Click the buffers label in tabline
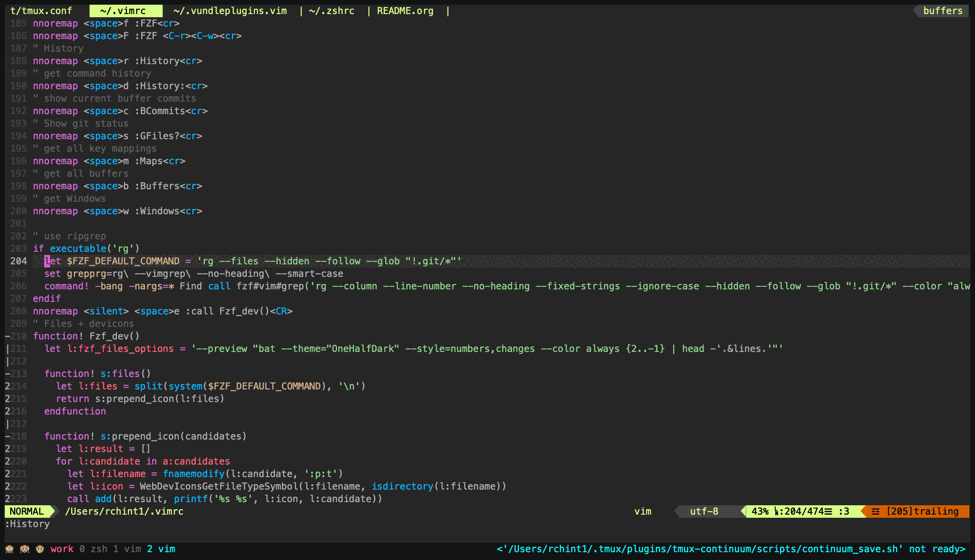The width and height of the screenshot is (975, 560). 943,11
